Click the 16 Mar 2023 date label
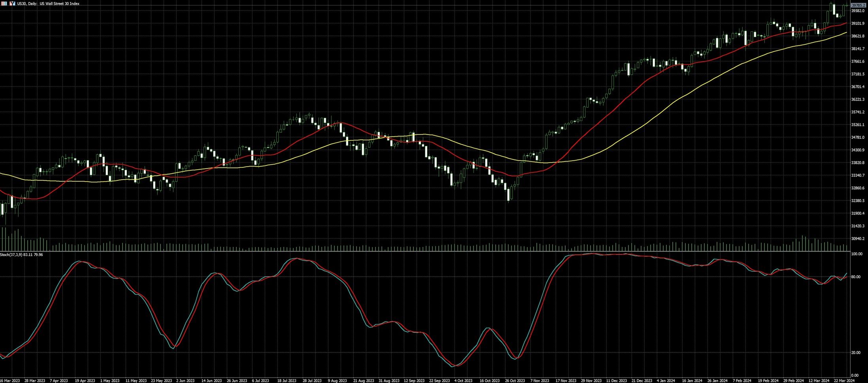Image resolution: width=868 pixels, height=383 pixels. [x=9, y=381]
